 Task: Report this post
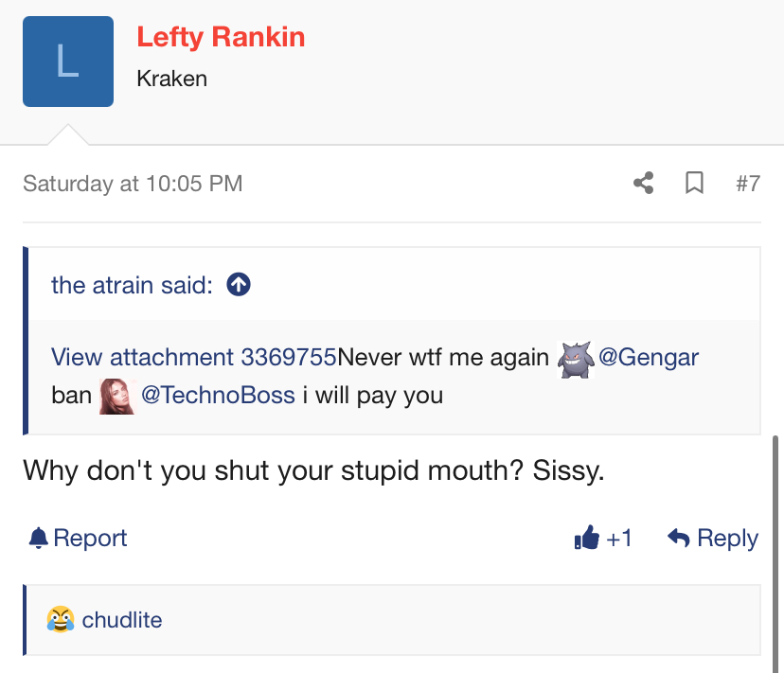pyautogui.click(x=90, y=539)
